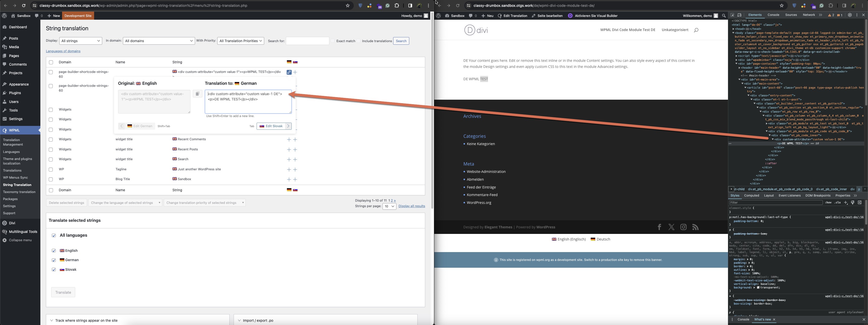The width and height of the screenshot is (868, 325).
Task: Click the Display all results link
Action: click(x=412, y=206)
